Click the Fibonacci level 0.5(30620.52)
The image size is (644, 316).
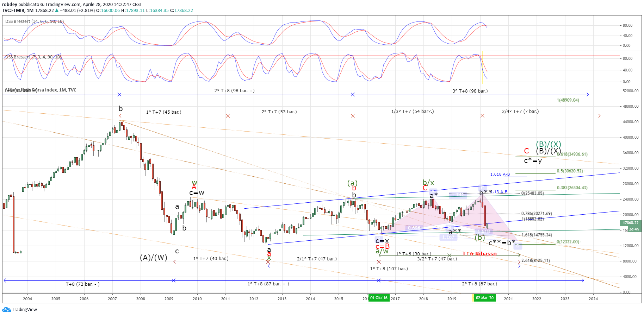[570, 171]
